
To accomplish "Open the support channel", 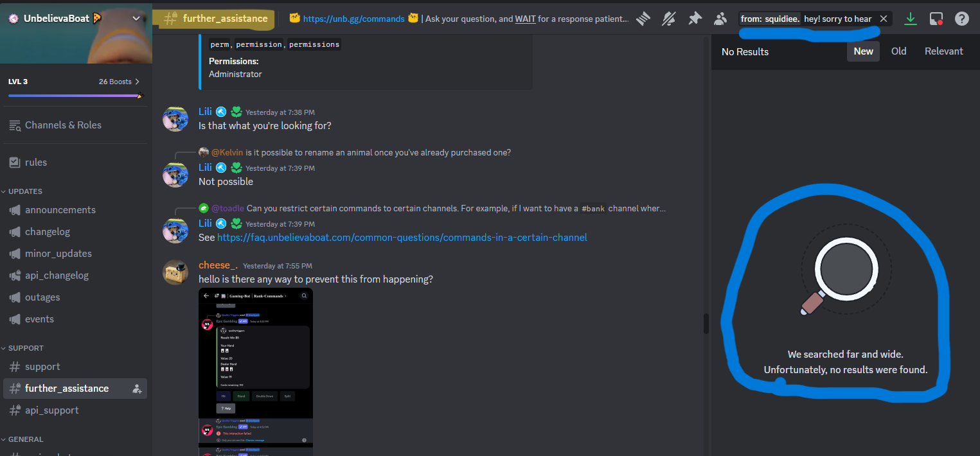I will pos(76,367).
